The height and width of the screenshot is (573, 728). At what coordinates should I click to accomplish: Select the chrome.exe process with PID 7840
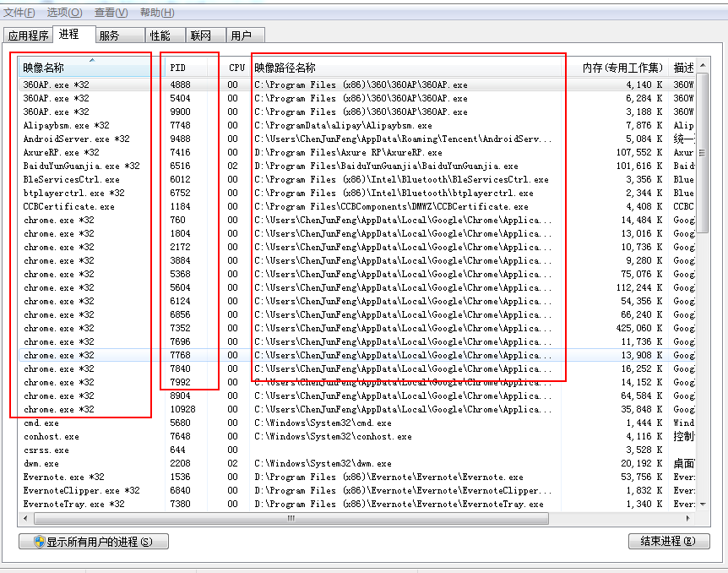point(356,368)
